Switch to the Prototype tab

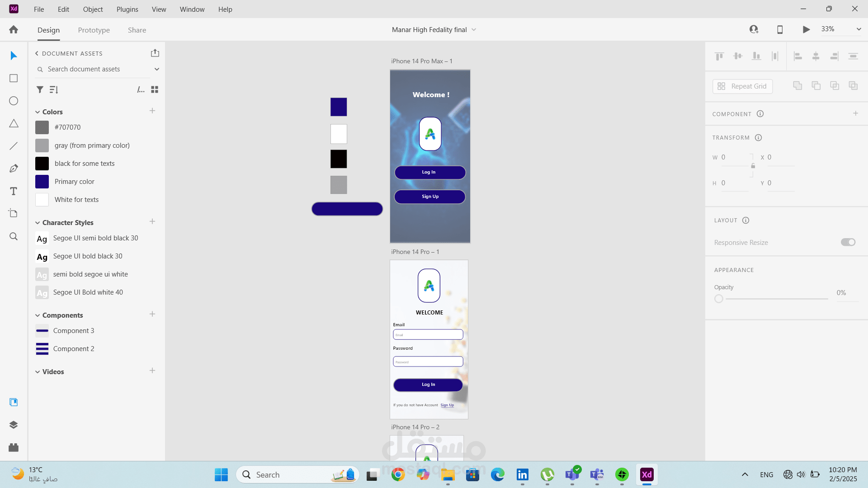click(94, 30)
